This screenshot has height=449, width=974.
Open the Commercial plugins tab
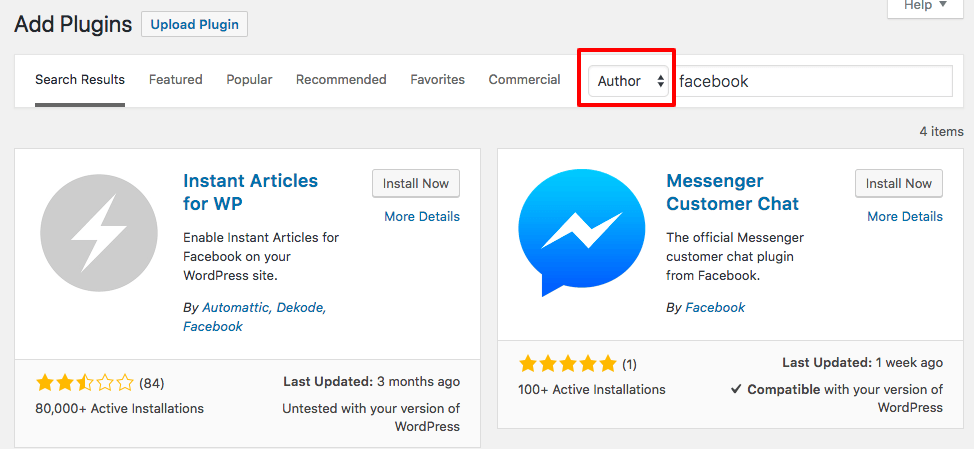(x=524, y=79)
